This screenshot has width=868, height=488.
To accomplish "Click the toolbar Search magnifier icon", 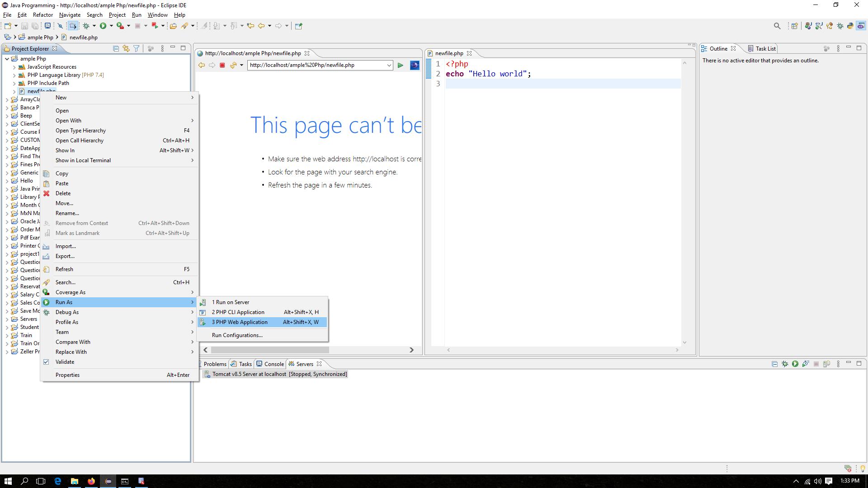I will tap(777, 26).
